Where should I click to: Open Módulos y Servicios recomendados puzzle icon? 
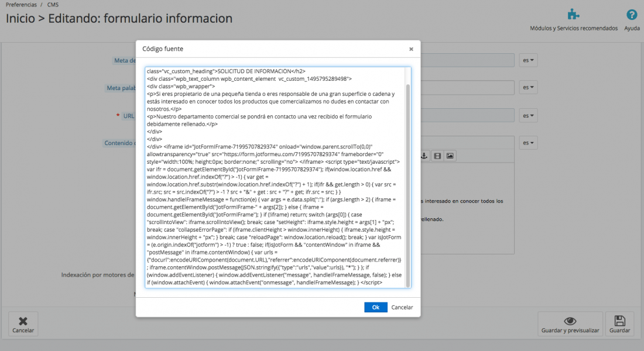(x=573, y=15)
